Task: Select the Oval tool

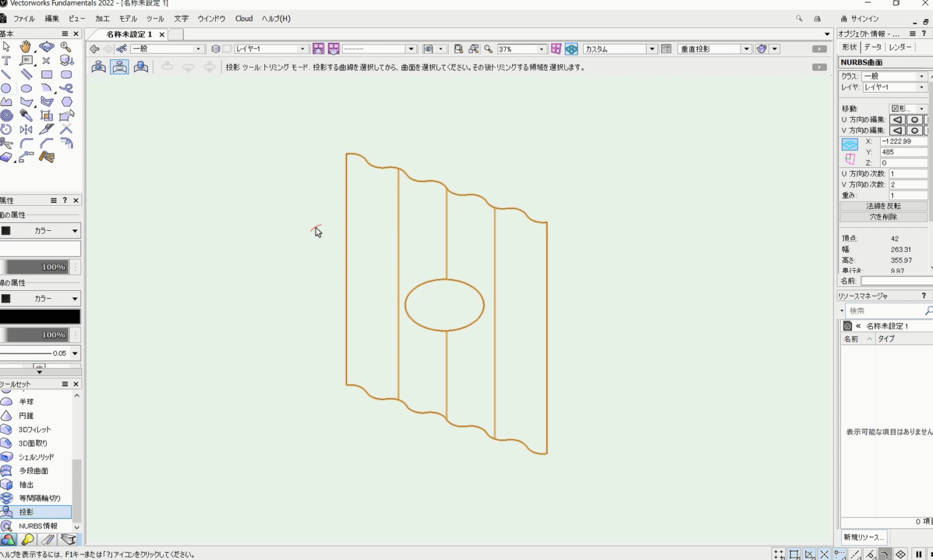Action: pos(26,89)
